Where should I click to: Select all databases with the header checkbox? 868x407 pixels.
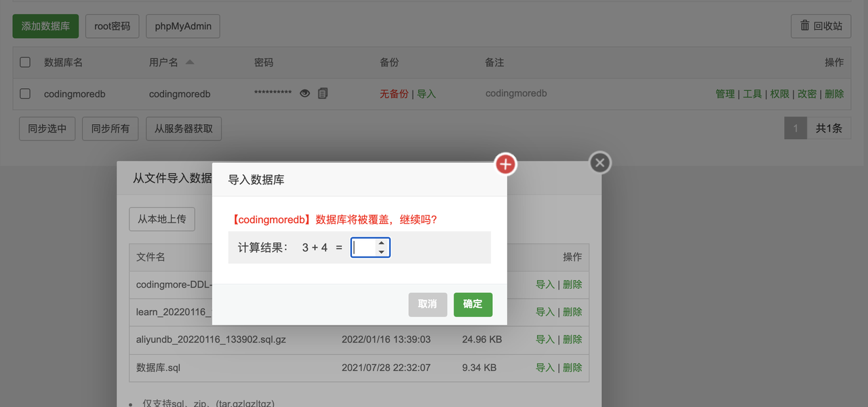(x=25, y=62)
